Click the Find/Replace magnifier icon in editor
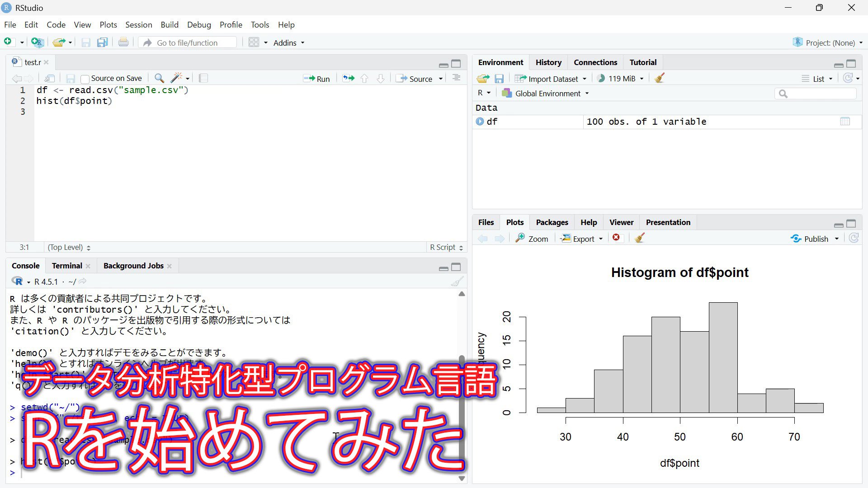The height and width of the screenshot is (488, 868). 159,79
